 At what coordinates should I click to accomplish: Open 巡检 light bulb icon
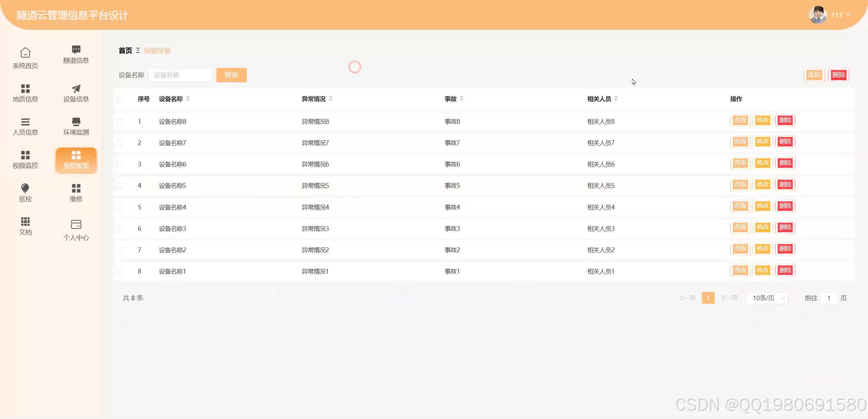25,188
